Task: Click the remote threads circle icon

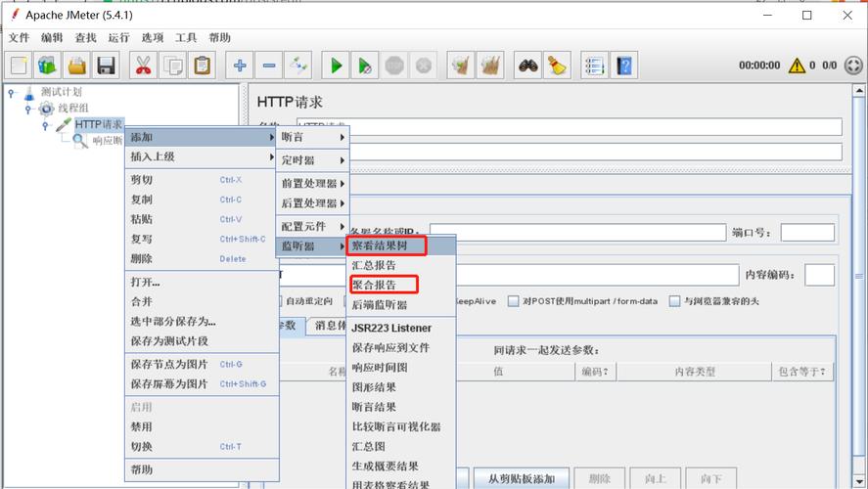Action: pyautogui.click(x=853, y=66)
